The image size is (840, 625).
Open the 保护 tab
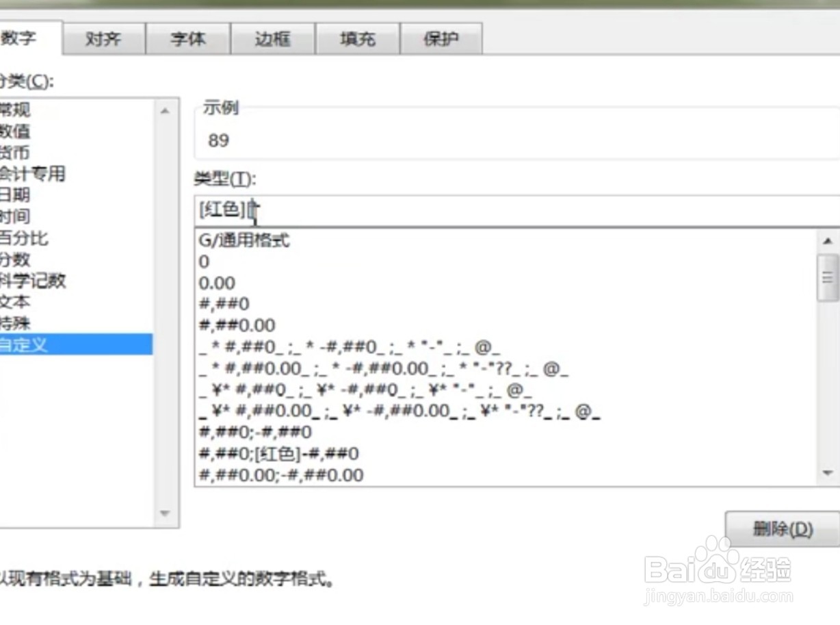(x=441, y=39)
